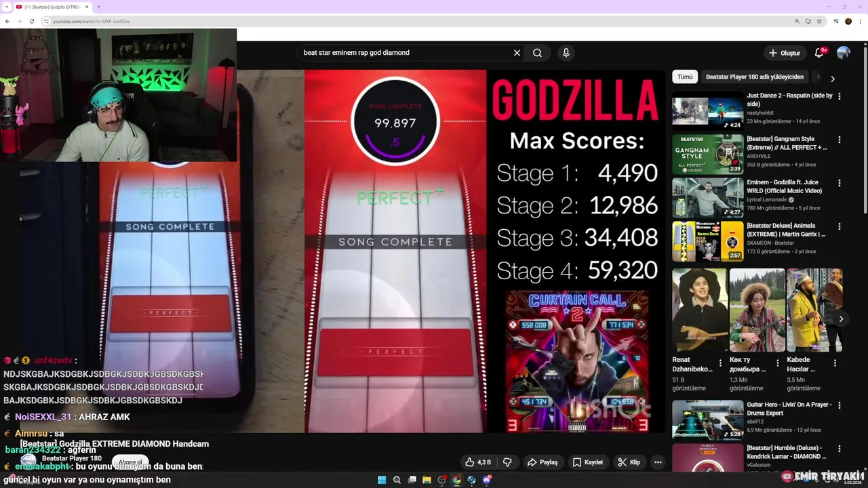Click the Lyrical Lemonade channel name
868x488 pixels.
(766, 200)
